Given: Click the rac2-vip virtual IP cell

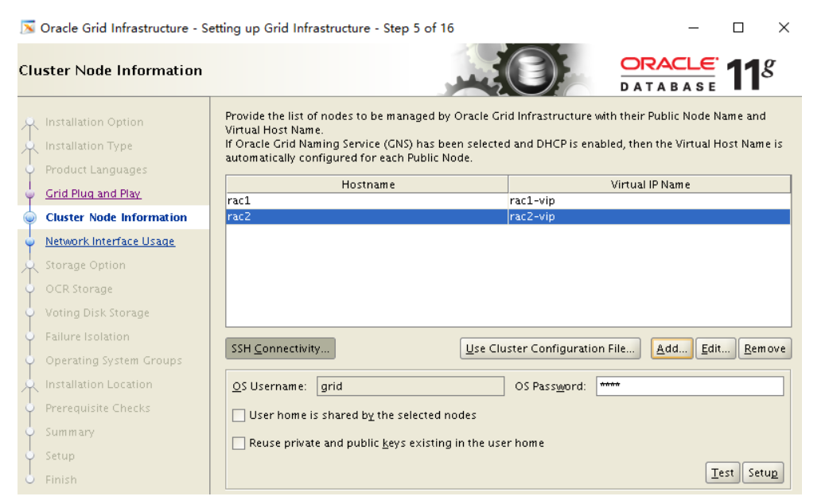Looking at the screenshot, I should (x=649, y=216).
